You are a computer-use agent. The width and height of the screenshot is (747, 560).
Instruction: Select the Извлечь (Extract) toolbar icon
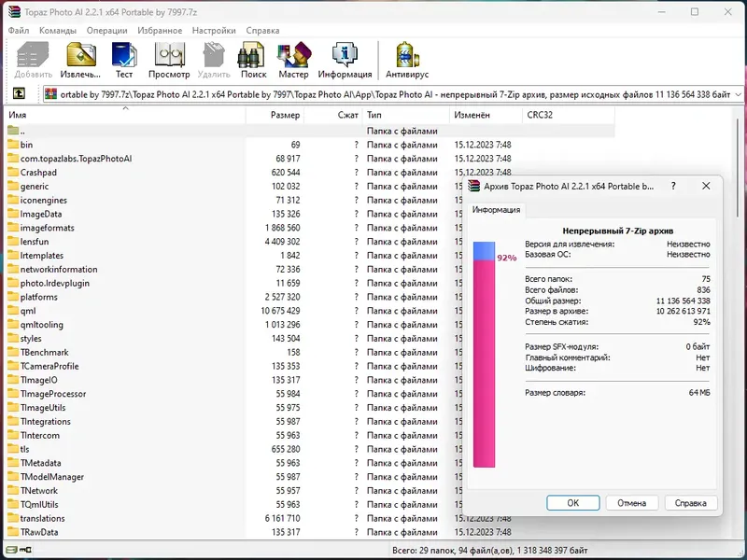tap(79, 56)
